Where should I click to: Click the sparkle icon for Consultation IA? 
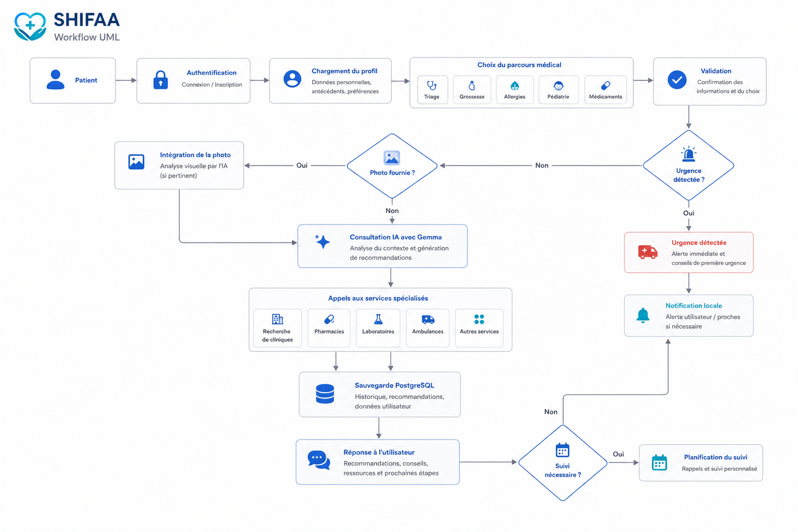(x=323, y=241)
